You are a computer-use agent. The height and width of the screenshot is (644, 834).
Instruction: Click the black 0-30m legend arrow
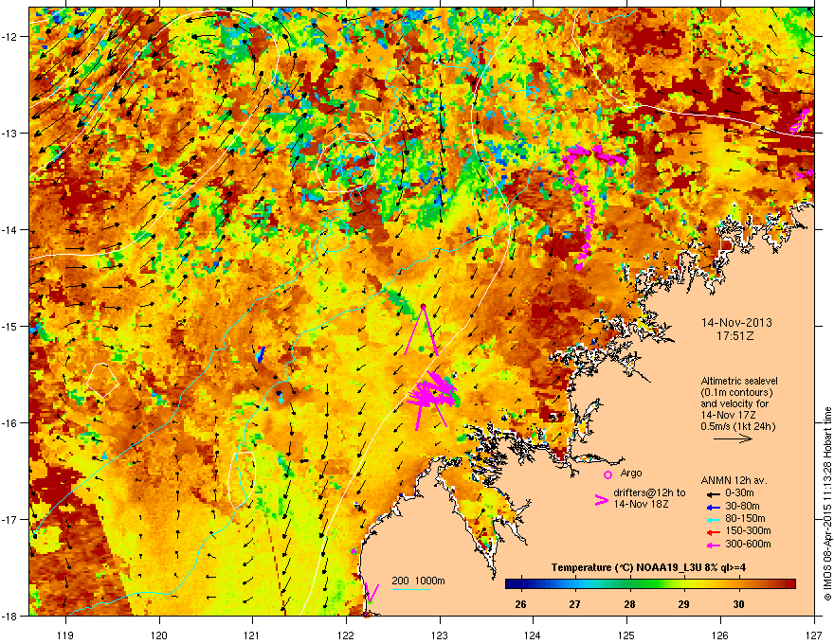714,493
